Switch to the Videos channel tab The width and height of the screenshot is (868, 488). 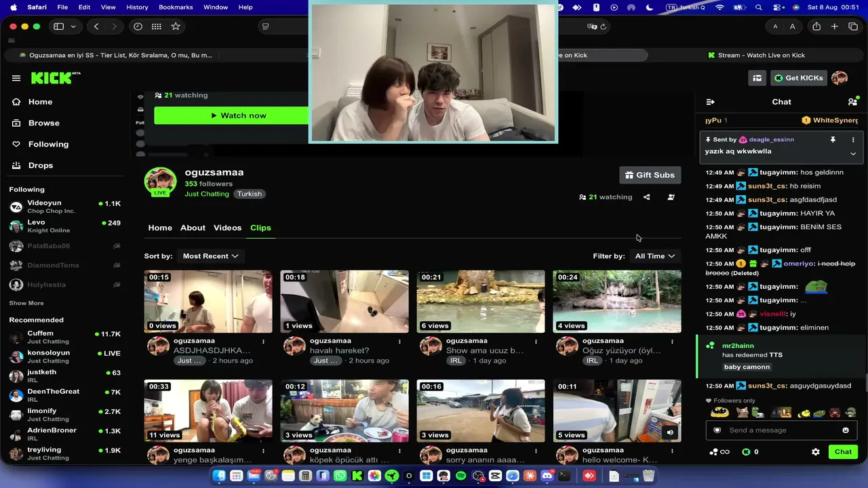[x=227, y=228]
